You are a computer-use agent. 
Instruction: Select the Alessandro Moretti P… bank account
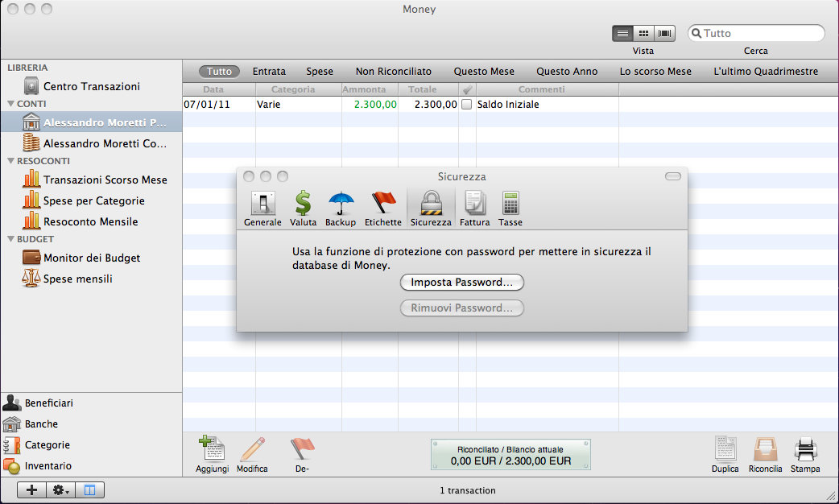point(91,122)
